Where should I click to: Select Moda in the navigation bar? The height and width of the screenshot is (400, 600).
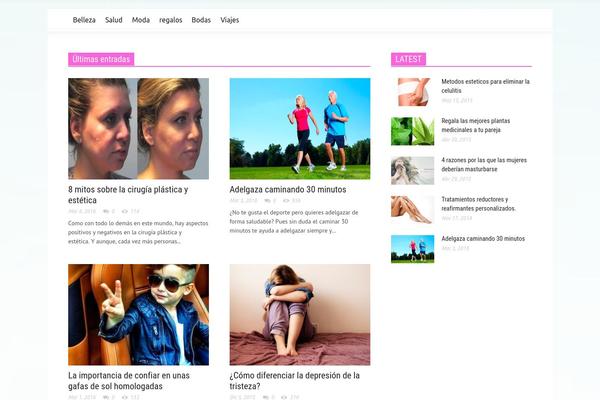(141, 20)
